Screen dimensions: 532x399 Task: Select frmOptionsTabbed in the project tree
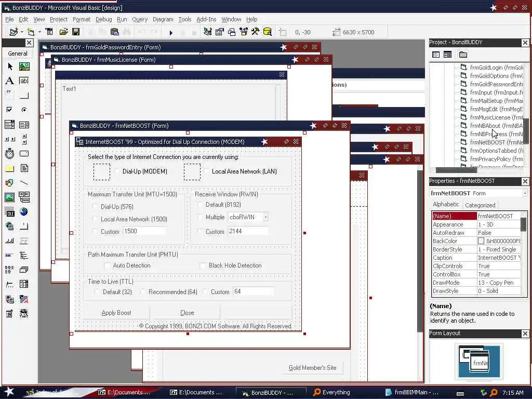491,151
